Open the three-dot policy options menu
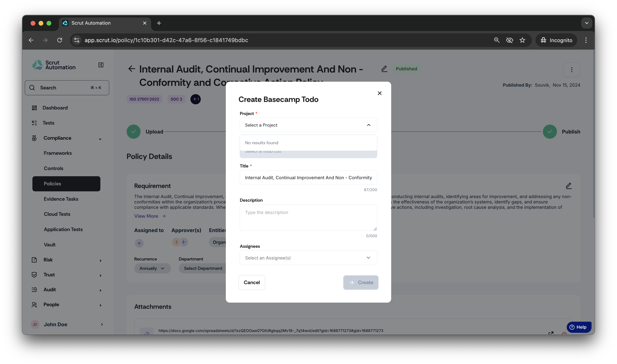 [572, 70]
